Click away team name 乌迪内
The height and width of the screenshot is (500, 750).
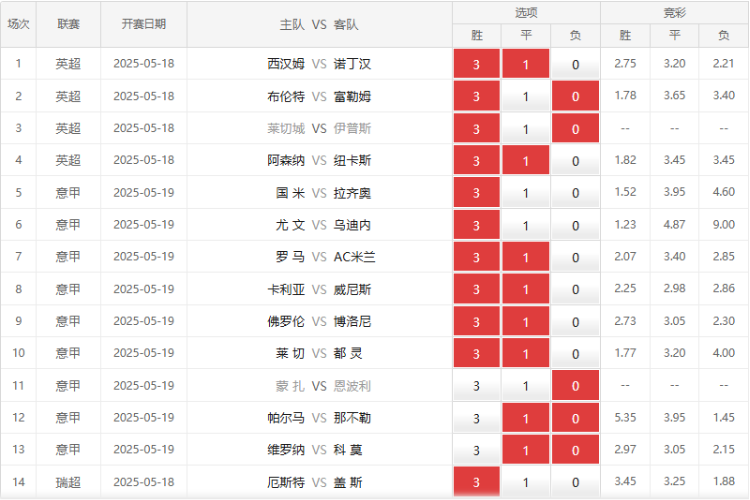coord(352,225)
